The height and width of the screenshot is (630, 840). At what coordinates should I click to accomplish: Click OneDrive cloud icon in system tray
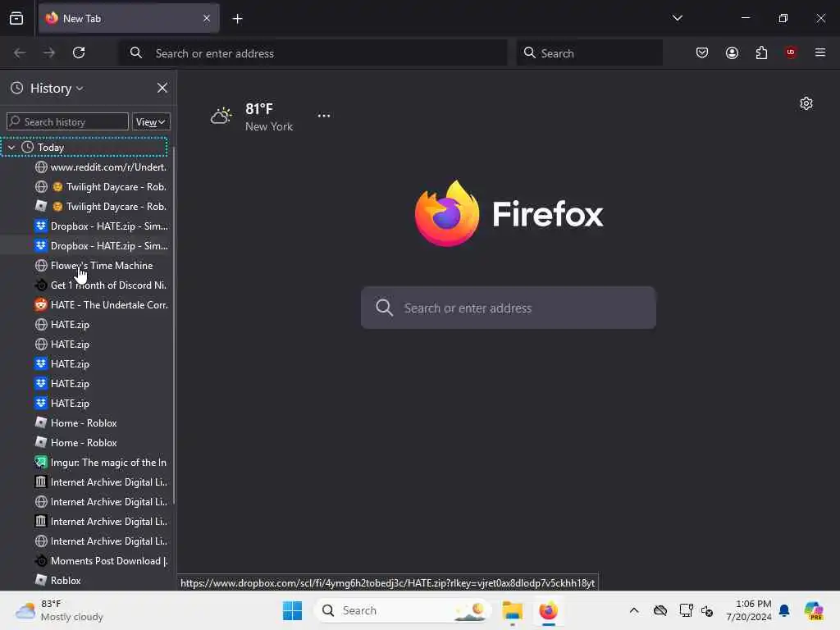[x=660, y=610]
